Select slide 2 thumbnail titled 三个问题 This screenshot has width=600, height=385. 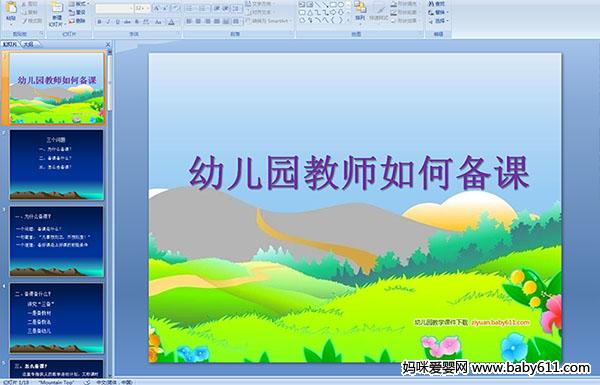click(x=57, y=165)
